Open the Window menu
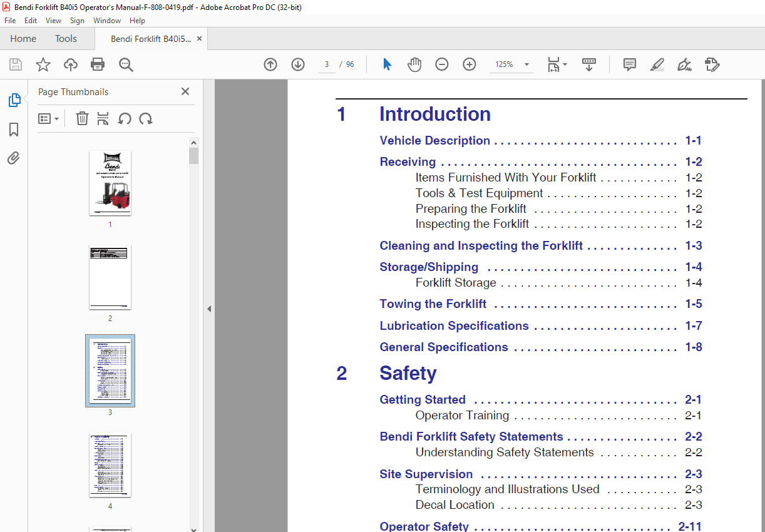 click(107, 21)
